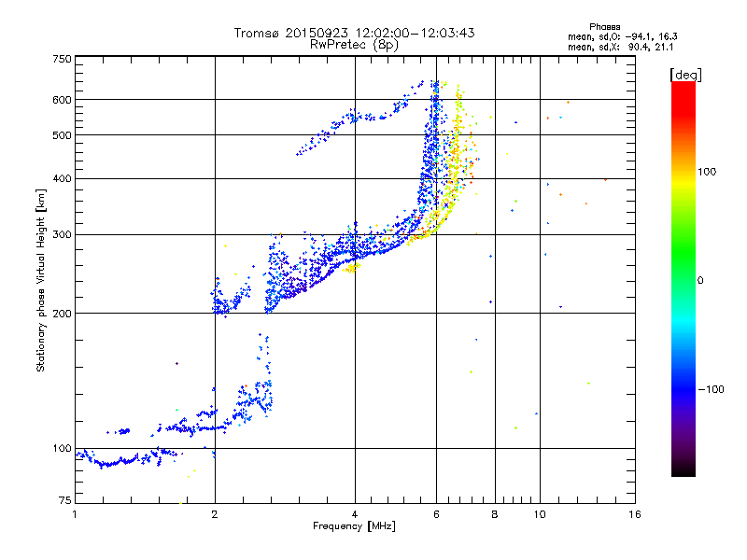The image size is (747, 560).
Task: Click the colorbar label '100'
Action: (707, 172)
